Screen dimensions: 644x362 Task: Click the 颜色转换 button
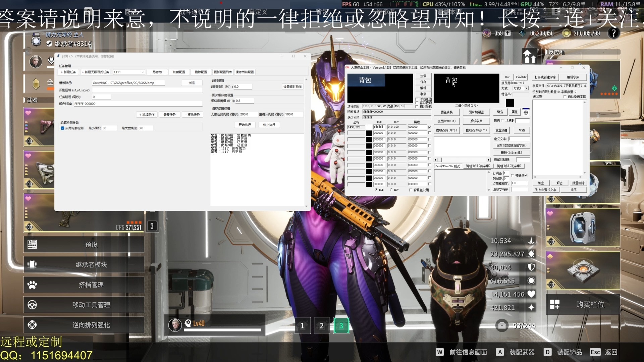pyautogui.click(x=446, y=112)
